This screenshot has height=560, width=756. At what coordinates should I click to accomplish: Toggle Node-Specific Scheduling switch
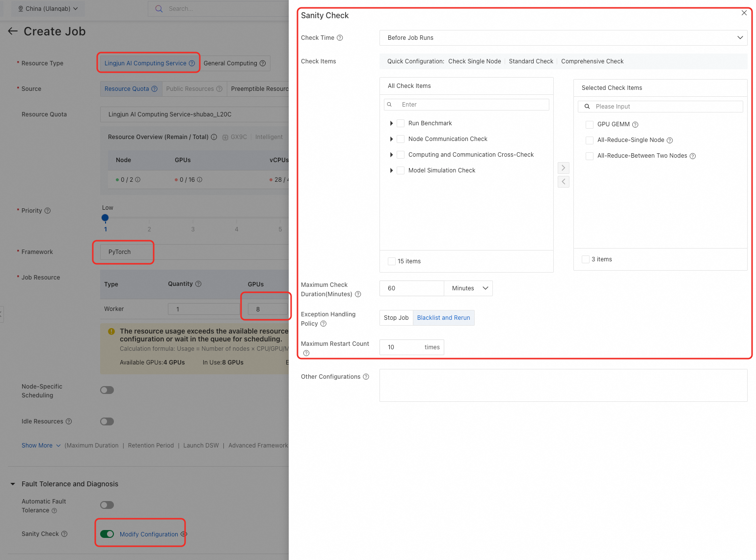point(107,390)
